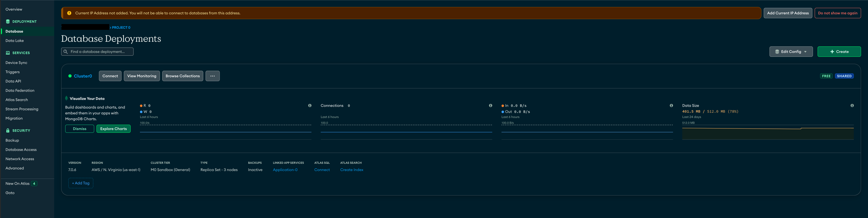The height and width of the screenshot is (218, 868).
Task: Open Database Access in the sidebar
Action: [x=21, y=150]
